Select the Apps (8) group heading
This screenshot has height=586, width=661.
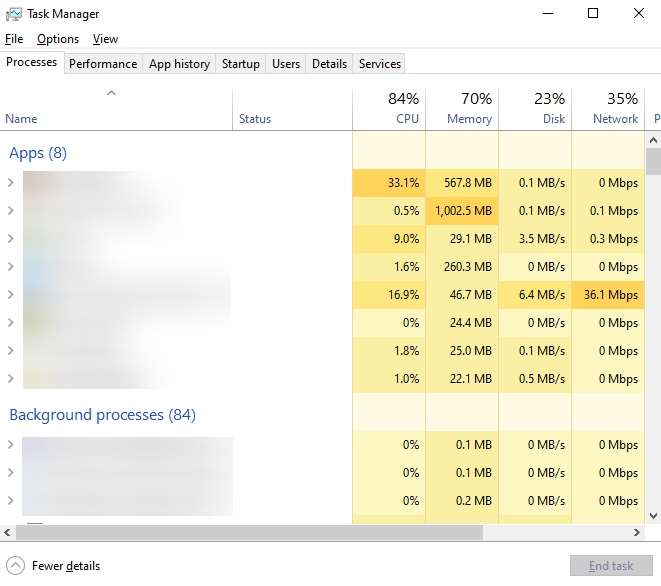38,153
